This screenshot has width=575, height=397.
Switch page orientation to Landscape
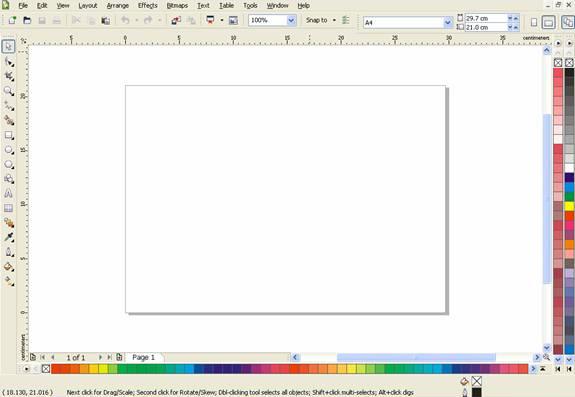(549, 23)
